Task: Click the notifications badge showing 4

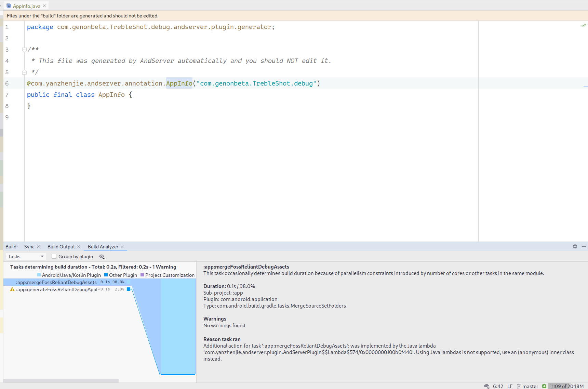Action: (x=544, y=386)
